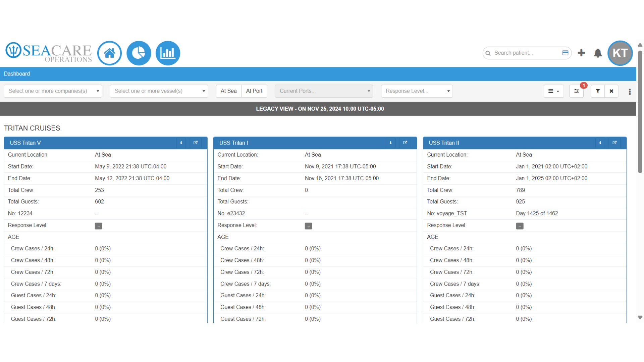Click the SeaCare Operations logo
The height and width of the screenshot is (362, 644).
(x=49, y=52)
